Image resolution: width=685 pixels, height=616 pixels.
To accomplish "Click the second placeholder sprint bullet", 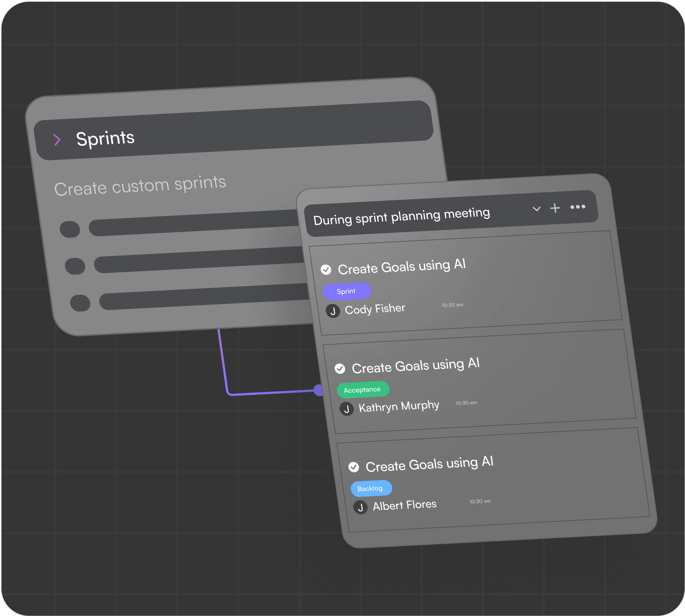I will coord(75,266).
